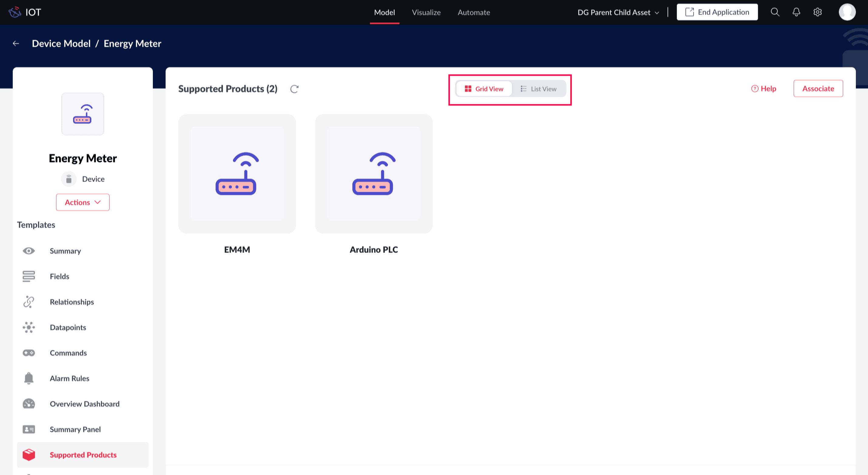Click the Energy Meter device model icon
868x475 pixels.
click(x=83, y=114)
